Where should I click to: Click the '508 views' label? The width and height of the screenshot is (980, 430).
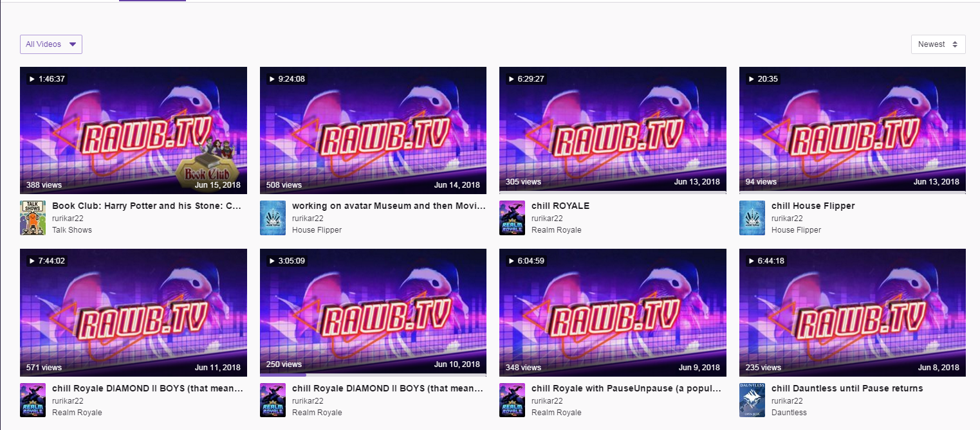coord(284,185)
